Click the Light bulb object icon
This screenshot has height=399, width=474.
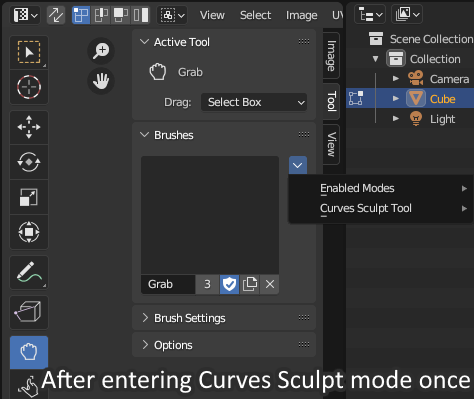click(416, 119)
